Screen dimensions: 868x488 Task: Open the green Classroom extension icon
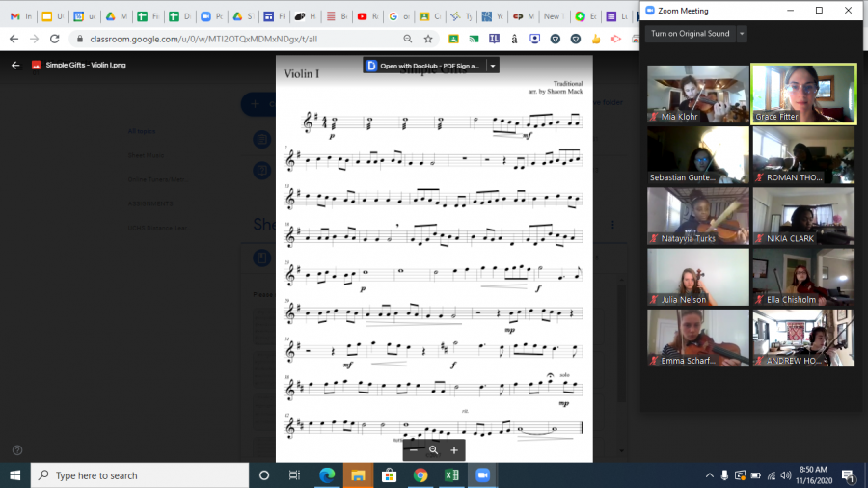453,40
